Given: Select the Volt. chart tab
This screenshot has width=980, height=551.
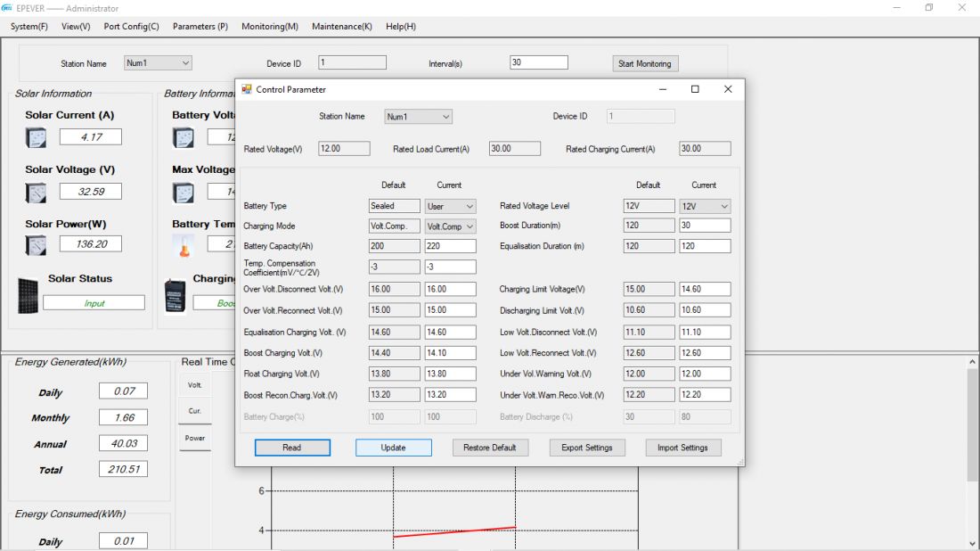Looking at the screenshot, I should coord(195,385).
